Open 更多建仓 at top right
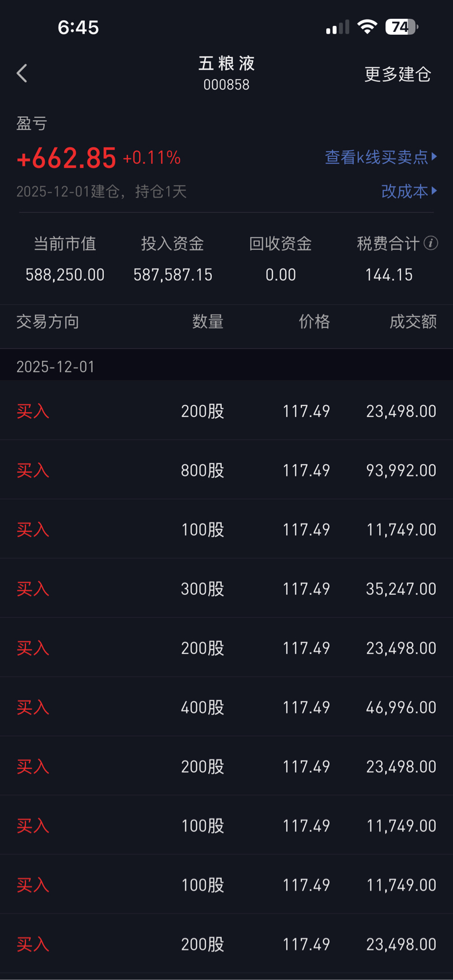 [x=398, y=74]
